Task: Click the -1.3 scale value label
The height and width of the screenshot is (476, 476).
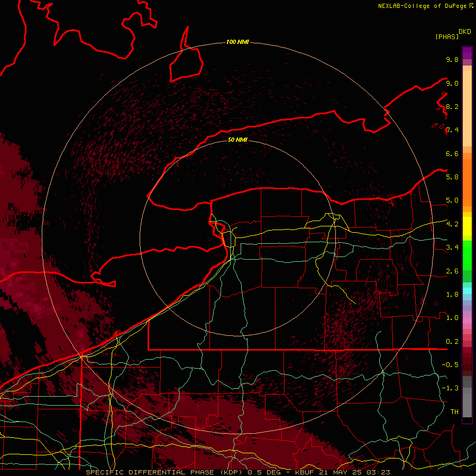Action: pos(450,388)
